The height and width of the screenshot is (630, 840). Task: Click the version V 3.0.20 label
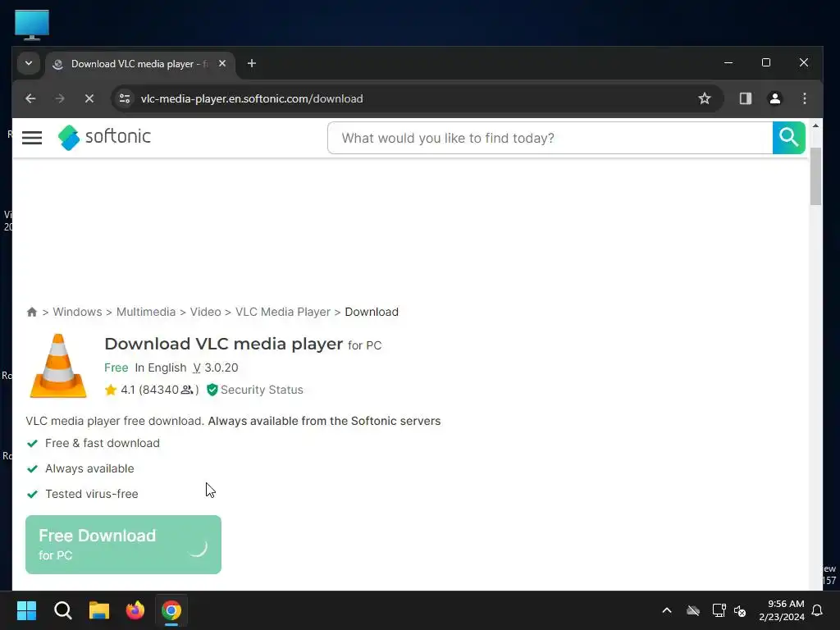coord(216,367)
